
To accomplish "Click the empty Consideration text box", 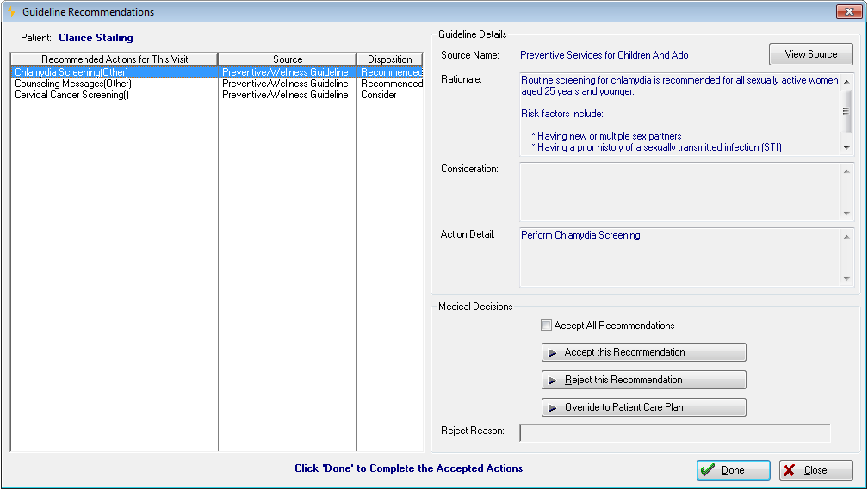I will (x=679, y=192).
